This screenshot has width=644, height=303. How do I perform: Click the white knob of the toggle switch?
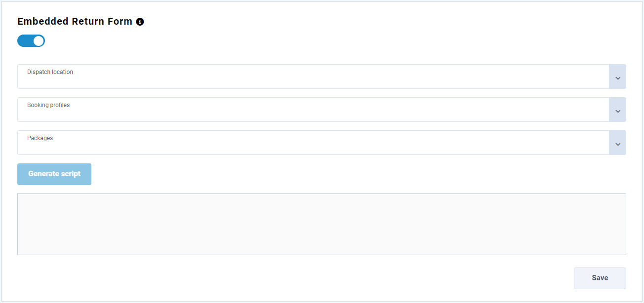tap(39, 41)
